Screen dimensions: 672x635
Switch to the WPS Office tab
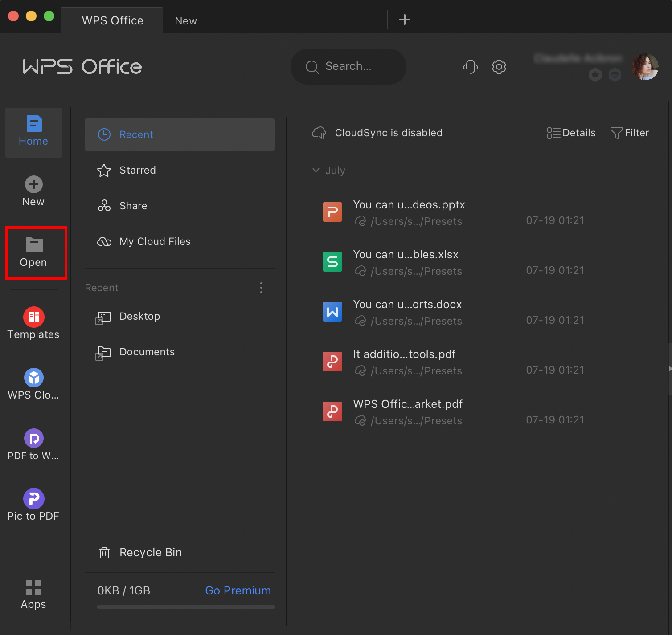pos(112,20)
